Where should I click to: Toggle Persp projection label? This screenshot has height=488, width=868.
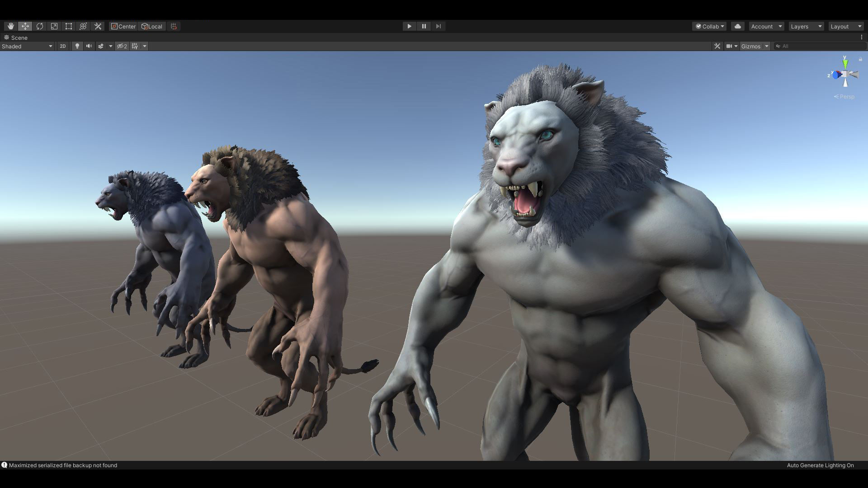(x=844, y=97)
